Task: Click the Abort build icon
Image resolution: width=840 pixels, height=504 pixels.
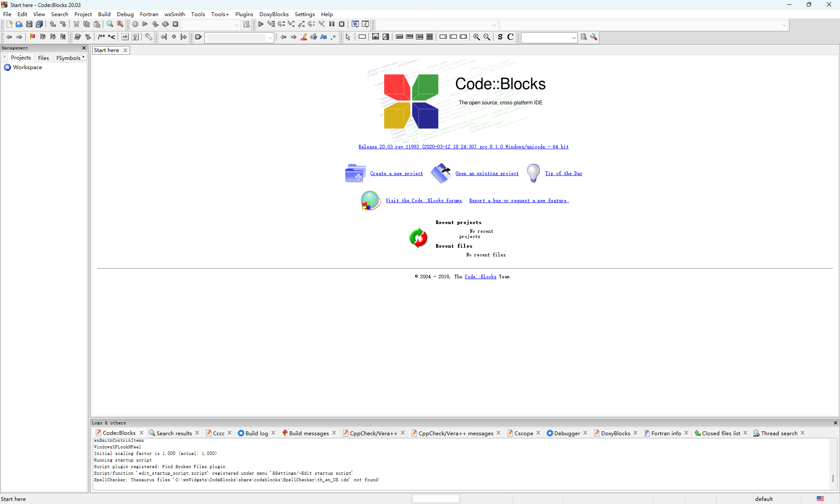Action: tap(175, 24)
